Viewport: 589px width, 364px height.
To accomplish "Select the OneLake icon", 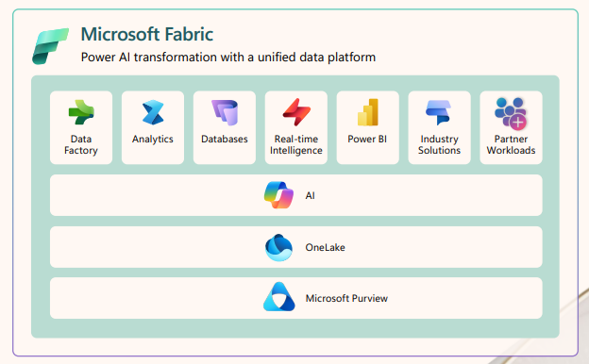I will tap(278, 247).
